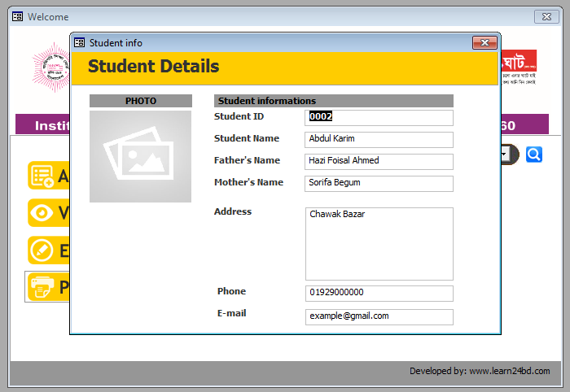
Task: Open the search combo box dropdown arrow
Action: pyautogui.click(x=504, y=155)
